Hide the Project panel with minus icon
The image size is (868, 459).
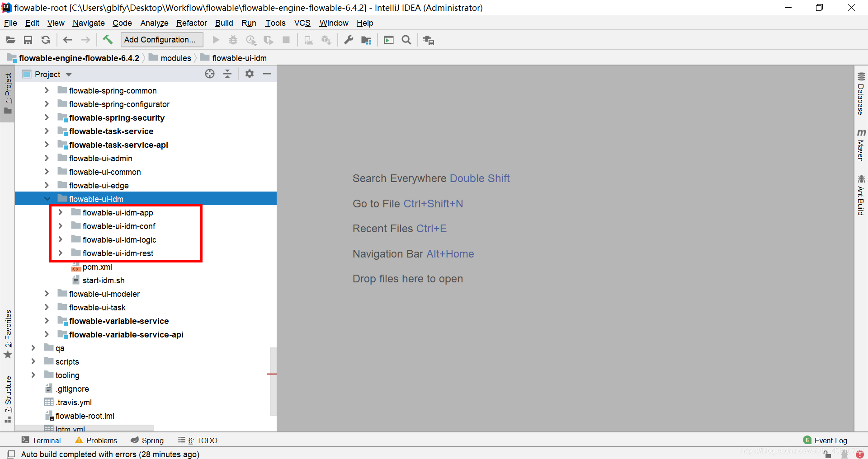click(267, 74)
